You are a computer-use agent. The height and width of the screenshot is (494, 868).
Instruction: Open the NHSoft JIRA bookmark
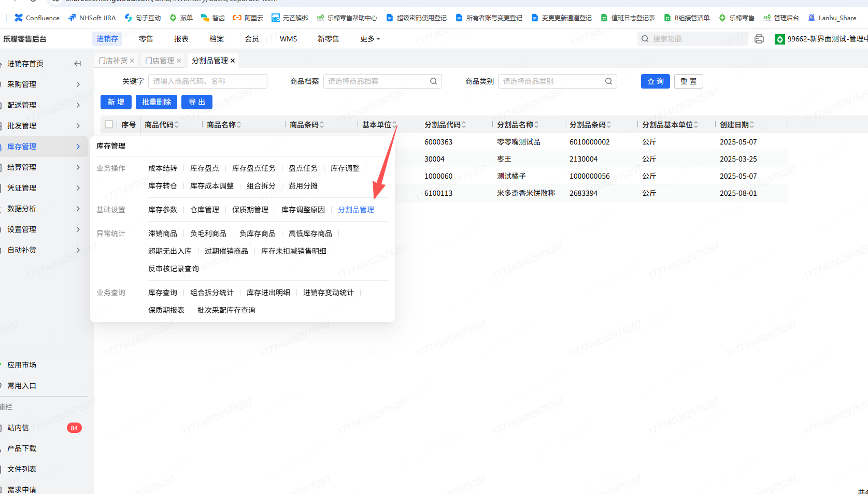(92, 18)
